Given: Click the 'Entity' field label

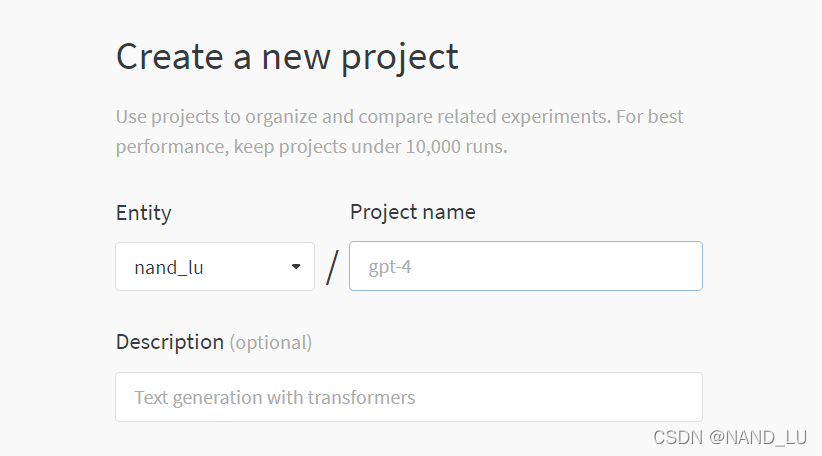Looking at the screenshot, I should (143, 213).
